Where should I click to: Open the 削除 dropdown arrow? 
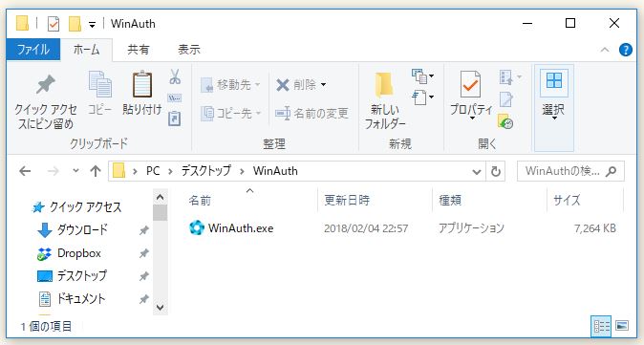323,85
